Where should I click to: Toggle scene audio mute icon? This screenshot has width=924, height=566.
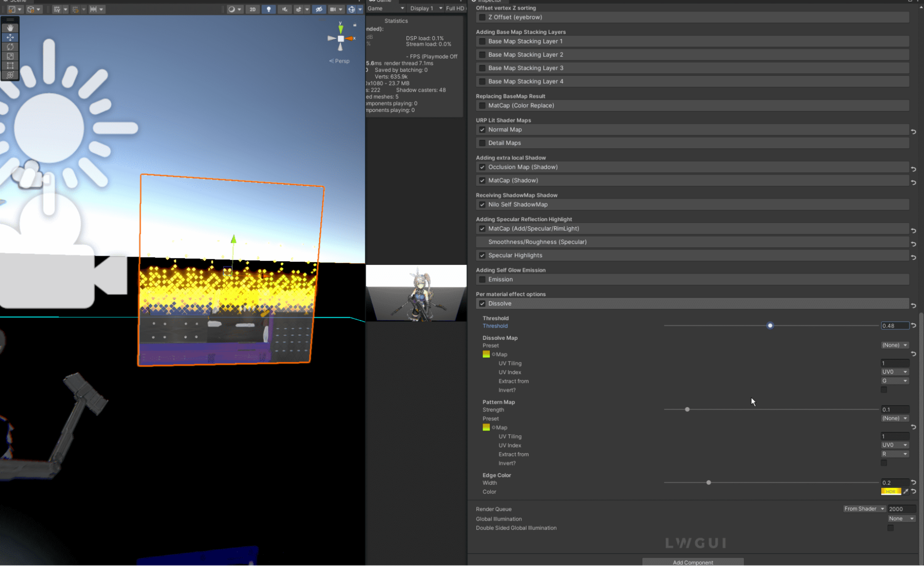coord(285,9)
